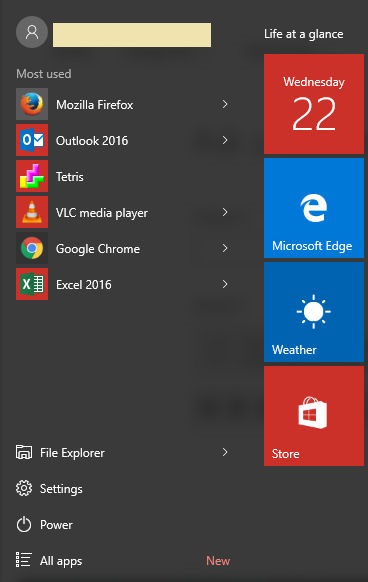Click the Settings gear icon

[x=24, y=488]
